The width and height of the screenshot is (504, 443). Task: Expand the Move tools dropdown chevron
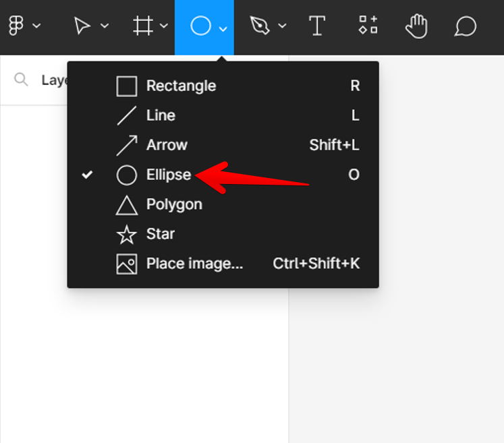(x=105, y=27)
